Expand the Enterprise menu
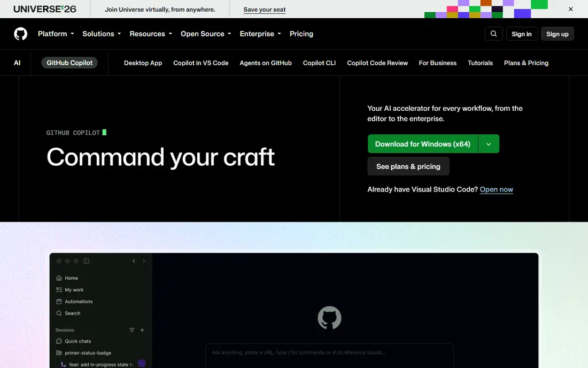This screenshot has width=588, height=368. click(x=260, y=34)
